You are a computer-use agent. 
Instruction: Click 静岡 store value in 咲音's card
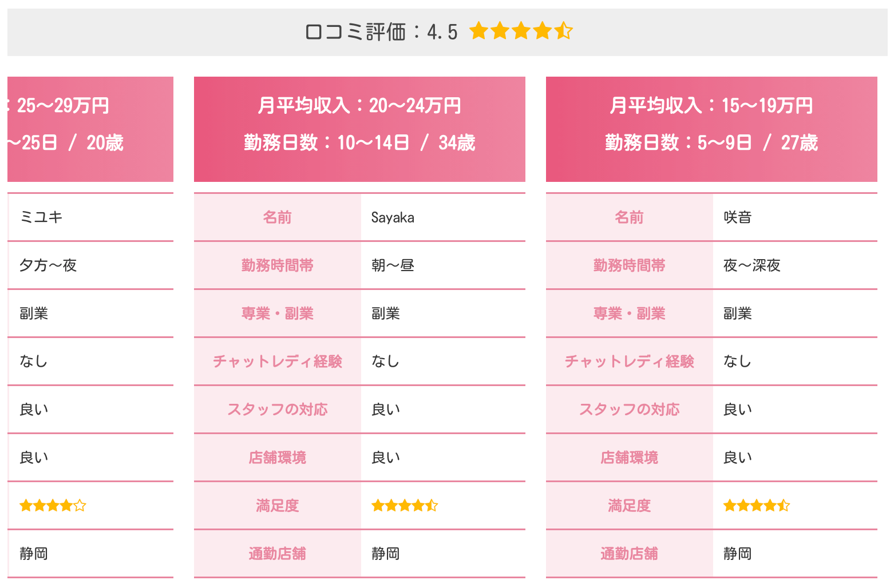[737, 554]
